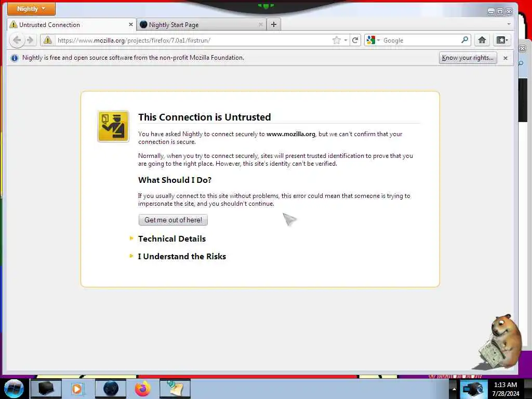The image size is (532, 399).
Task: Open the scroll paper taskbar icon
Action: (x=175, y=389)
